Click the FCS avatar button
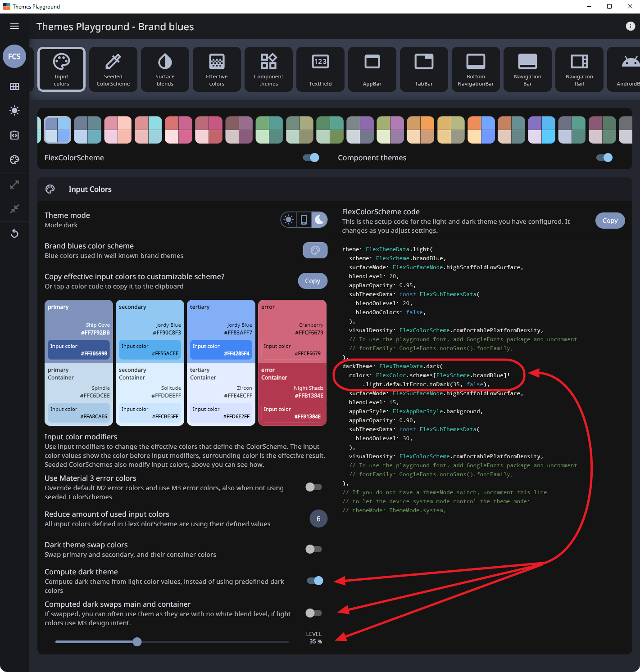 14,56
